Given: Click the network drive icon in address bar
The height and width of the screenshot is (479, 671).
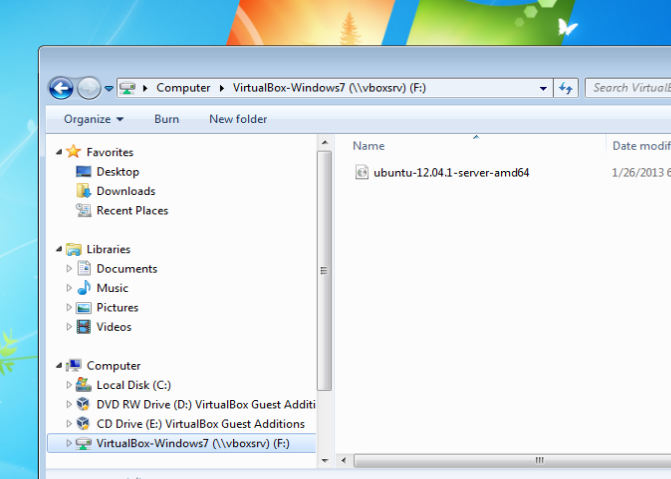Looking at the screenshot, I should pyautogui.click(x=128, y=88).
